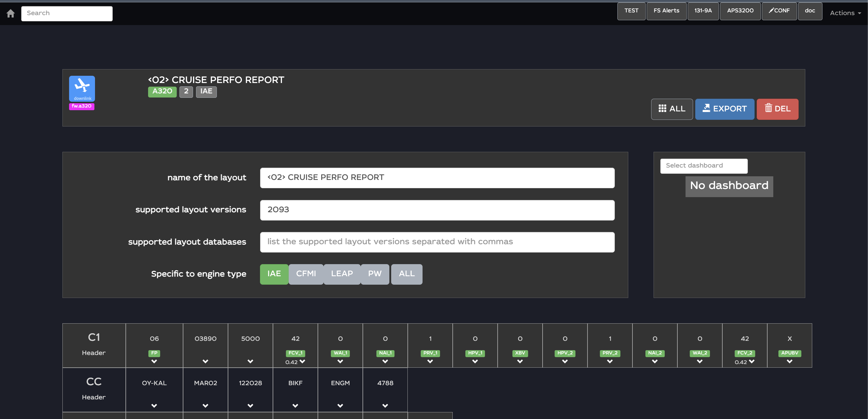Open the Actions dropdown menu
The height and width of the screenshot is (419, 868).
click(845, 13)
